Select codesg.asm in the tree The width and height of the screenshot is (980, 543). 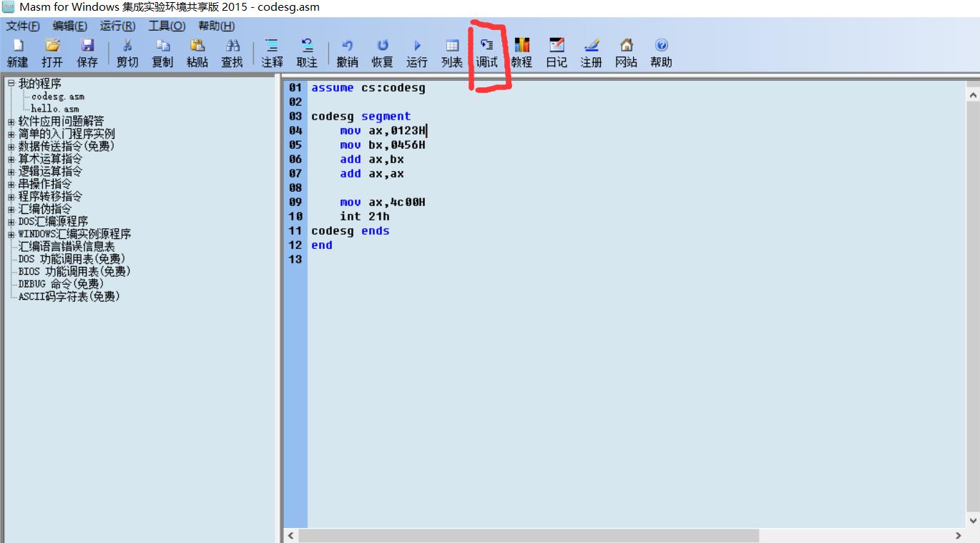[58, 97]
